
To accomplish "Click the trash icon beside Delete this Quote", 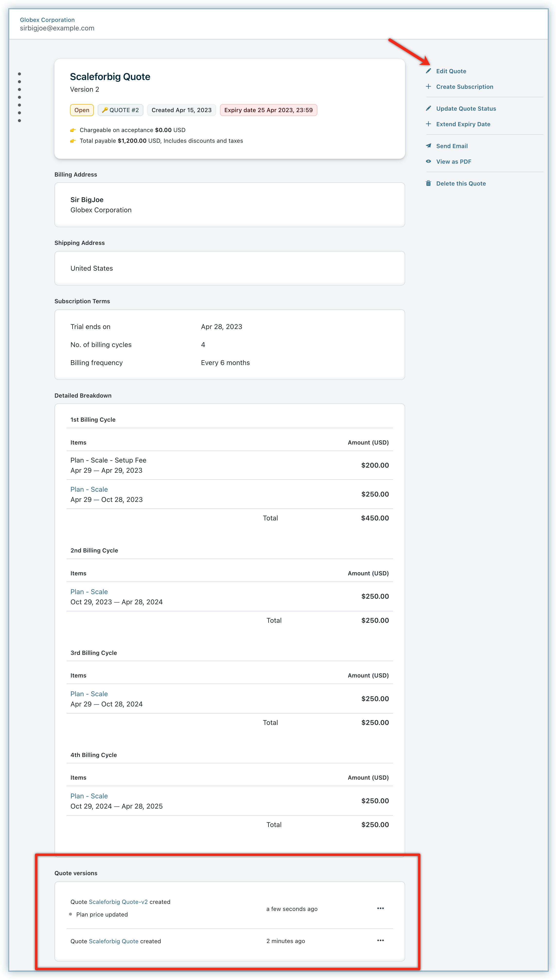I will point(428,183).
